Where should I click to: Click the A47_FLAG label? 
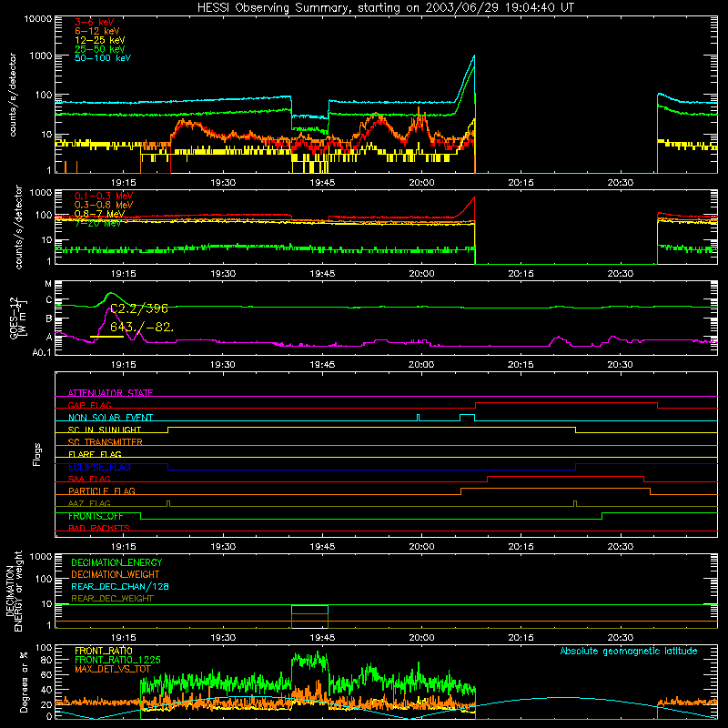click(89, 503)
